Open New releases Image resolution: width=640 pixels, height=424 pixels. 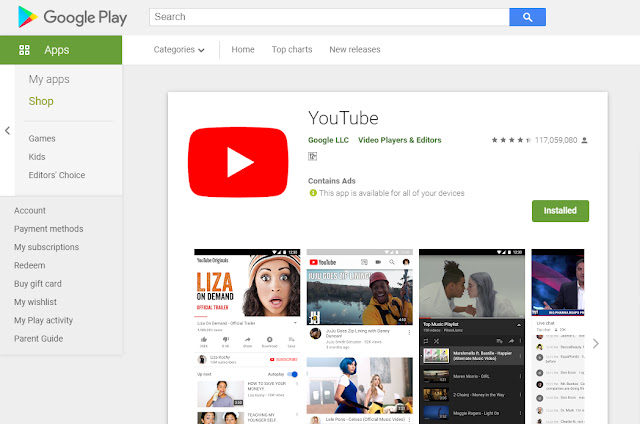355,49
